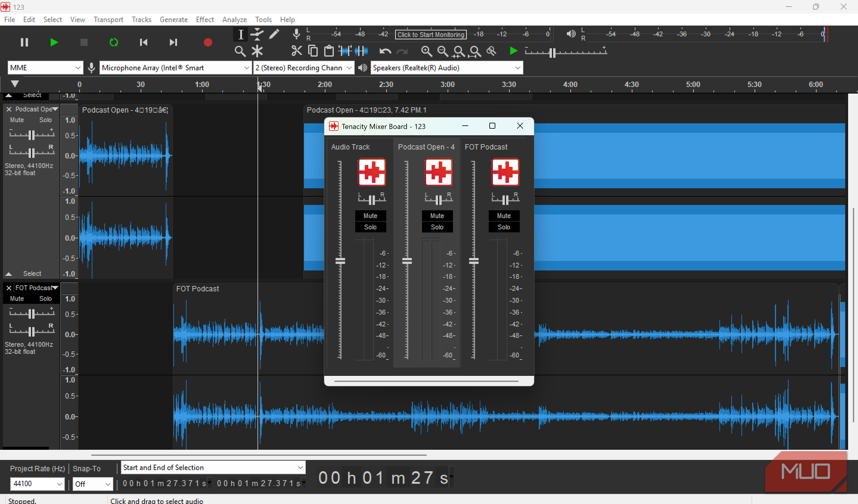Open the Project Rate 44100 dropdown
This screenshot has height=504, width=858.
click(38, 483)
